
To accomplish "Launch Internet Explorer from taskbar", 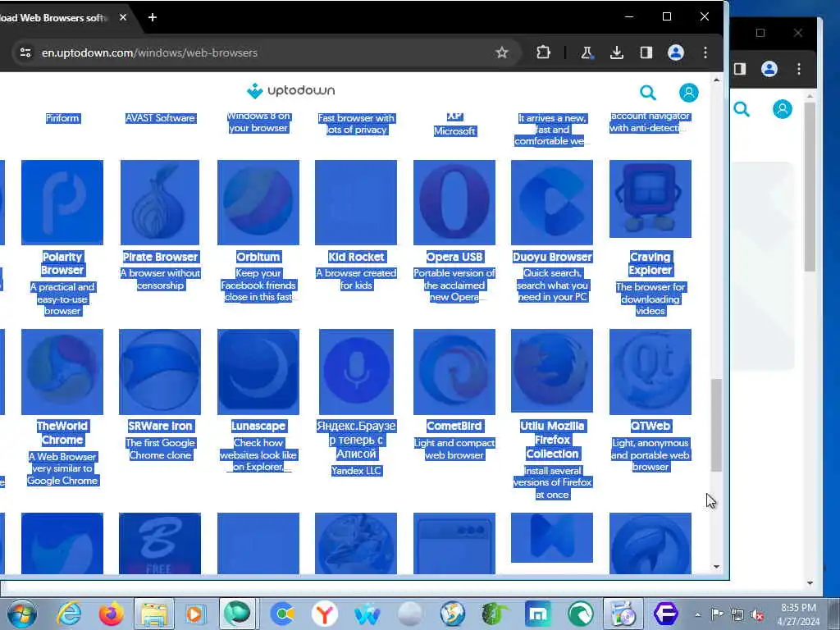I will 69,614.
